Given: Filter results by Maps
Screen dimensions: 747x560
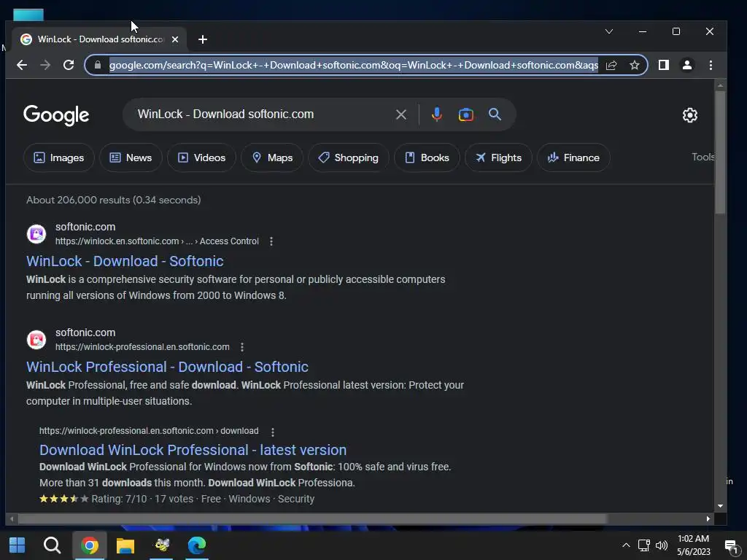Looking at the screenshot, I should tap(272, 157).
